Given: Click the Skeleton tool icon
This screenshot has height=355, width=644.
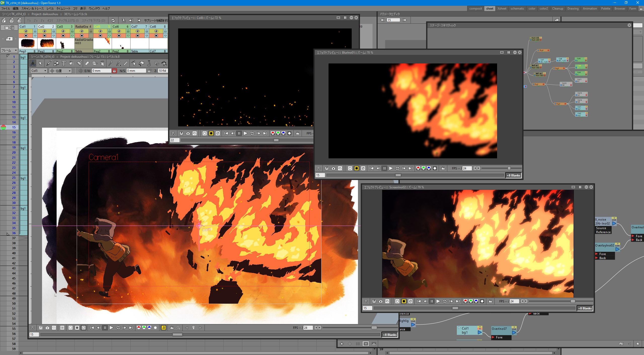Looking at the screenshot, I should pos(164,63).
